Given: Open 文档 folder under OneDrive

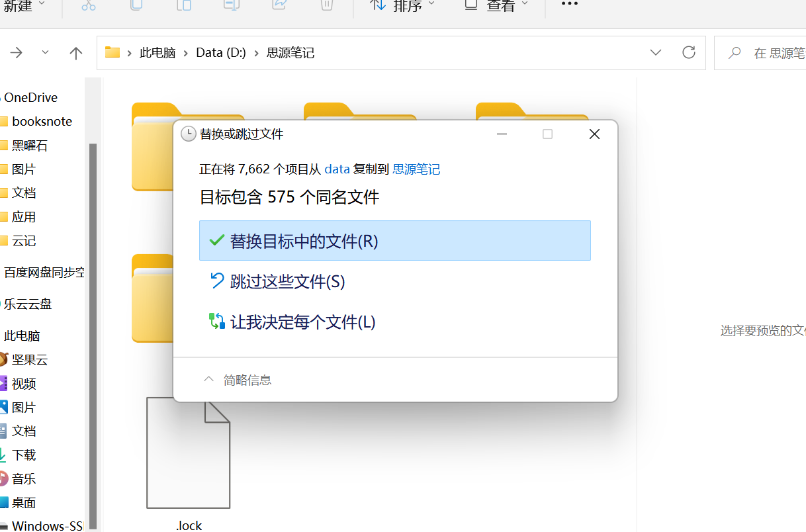Looking at the screenshot, I should tap(24, 193).
